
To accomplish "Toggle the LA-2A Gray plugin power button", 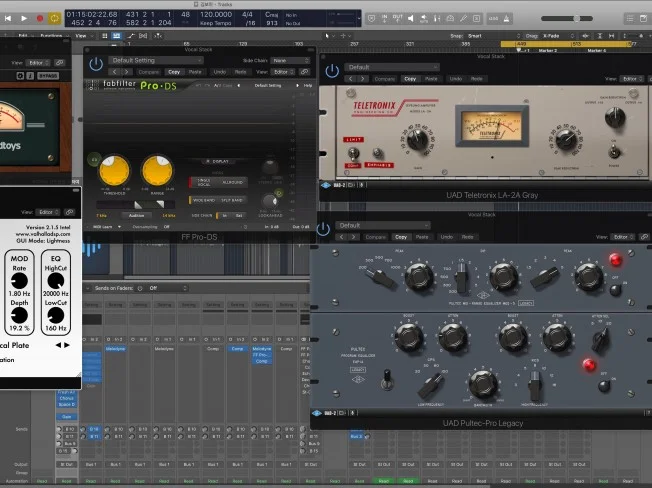I will coord(332,71).
